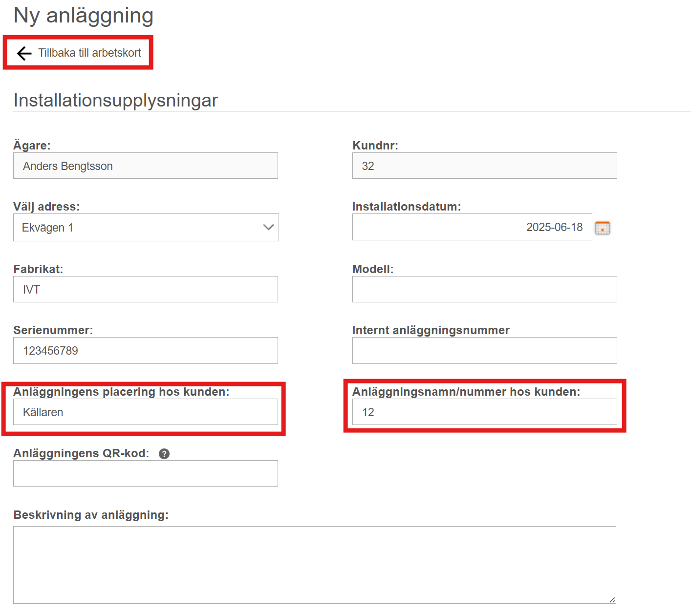The image size is (691, 616).
Task: Focus the Anläggningens QR-kod input
Action: (x=146, y=473)
